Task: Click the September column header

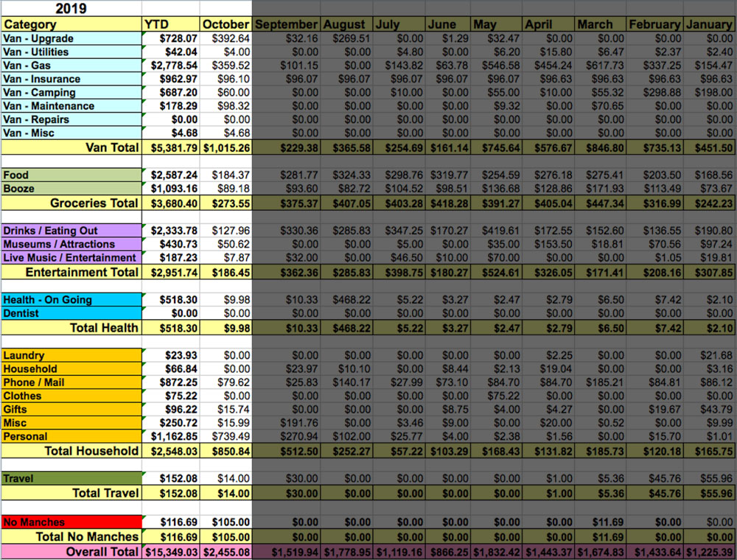Action: point(286,24)
